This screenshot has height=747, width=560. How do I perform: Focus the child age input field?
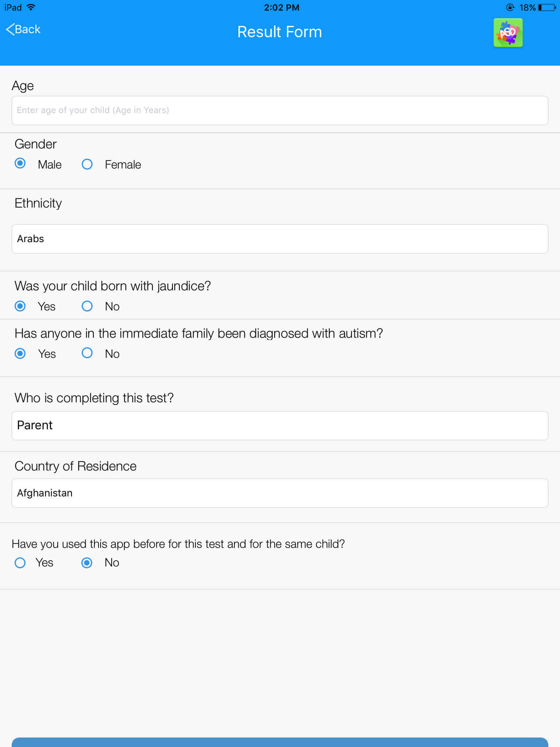[280, 111]
